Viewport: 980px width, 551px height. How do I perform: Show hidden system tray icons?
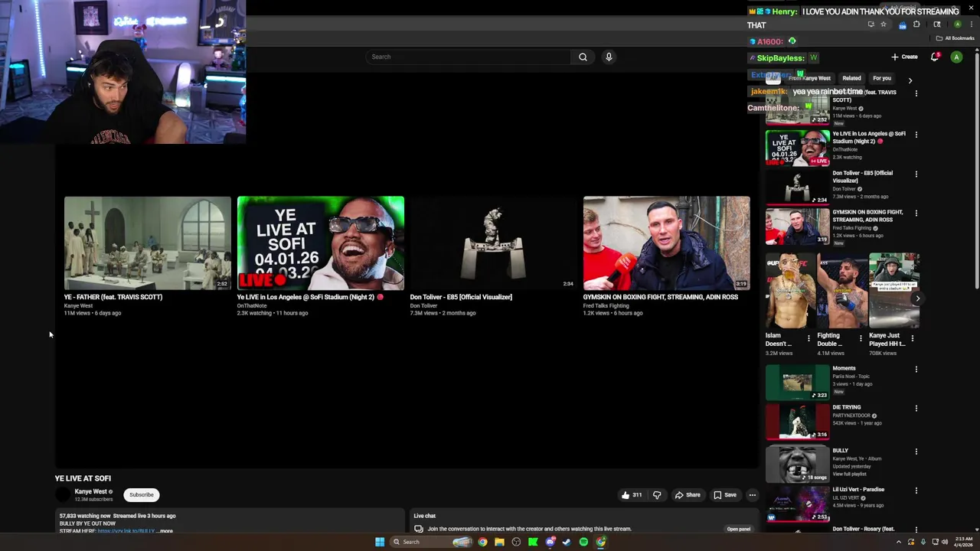(x=899, y=542)
